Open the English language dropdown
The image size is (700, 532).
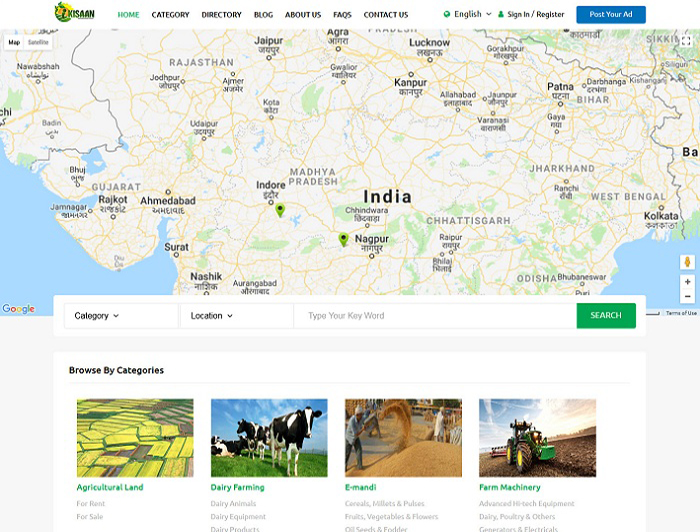468,15
